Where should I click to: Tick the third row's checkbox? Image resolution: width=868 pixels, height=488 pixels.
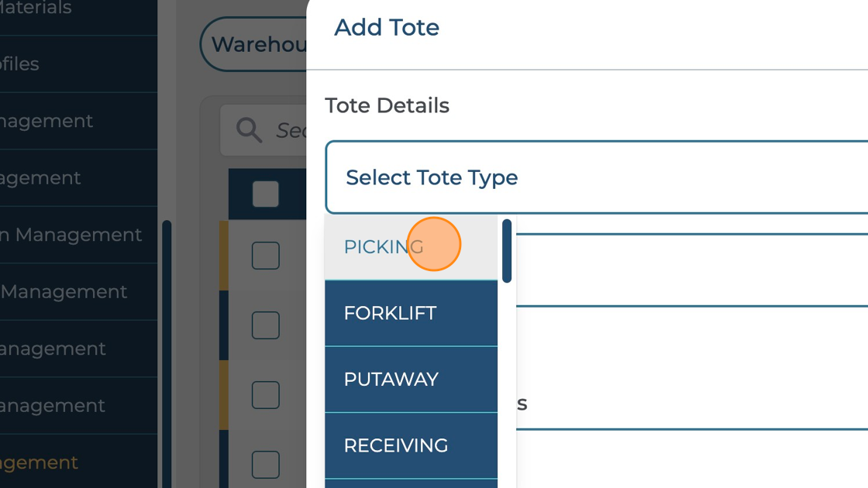tap(265, 395)
